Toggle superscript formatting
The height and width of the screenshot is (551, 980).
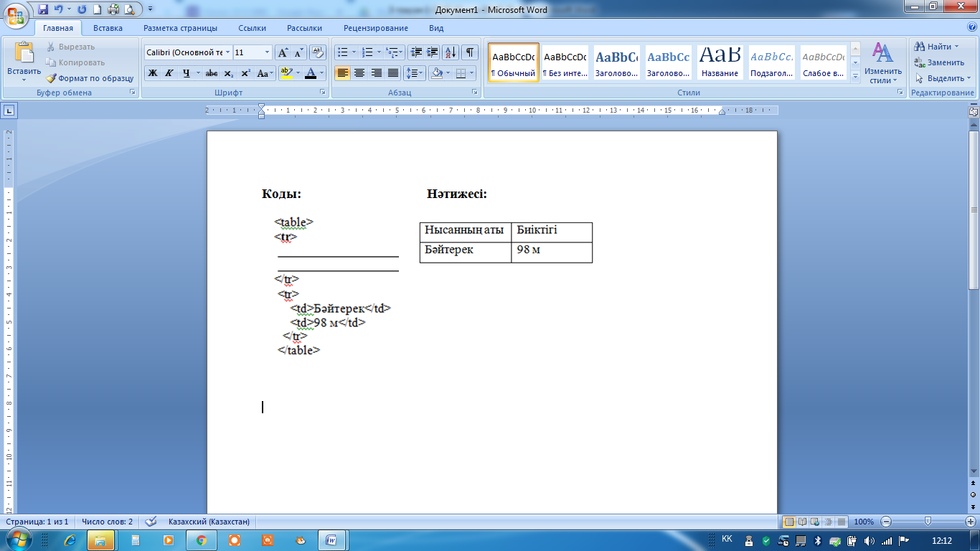coord(245,73)
